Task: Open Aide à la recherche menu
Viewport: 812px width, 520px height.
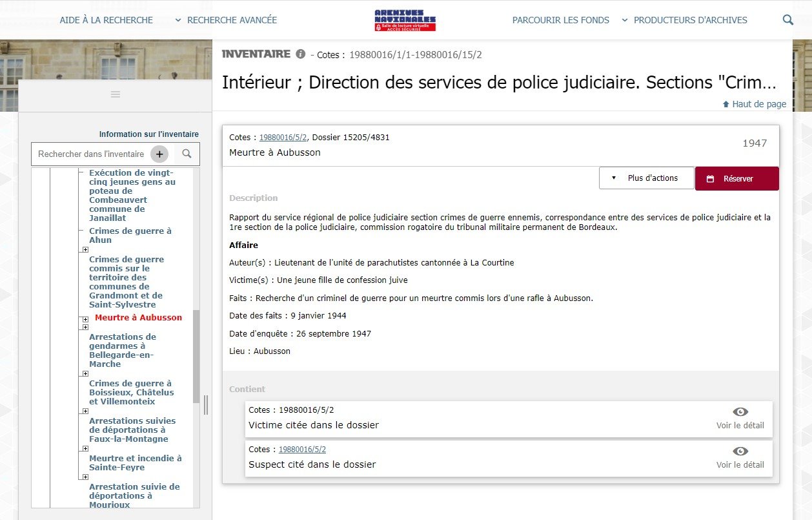Action: [x=106, y=20]
